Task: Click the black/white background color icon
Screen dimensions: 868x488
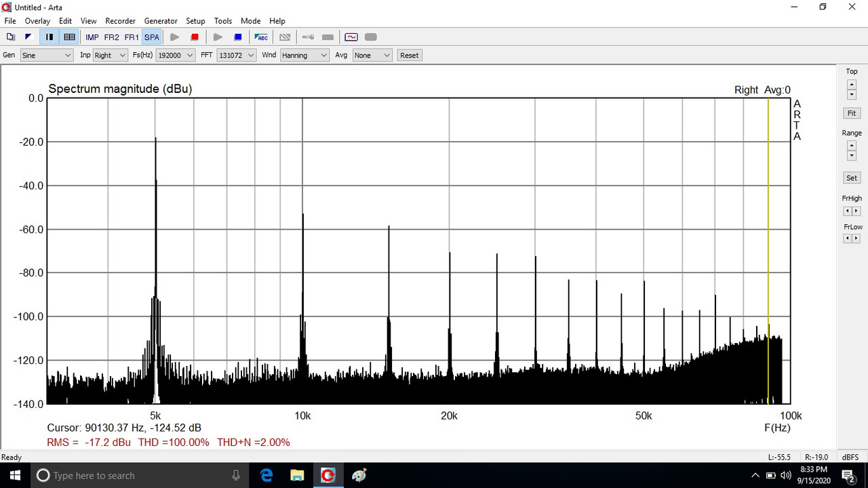Action: tap(28, 37)
